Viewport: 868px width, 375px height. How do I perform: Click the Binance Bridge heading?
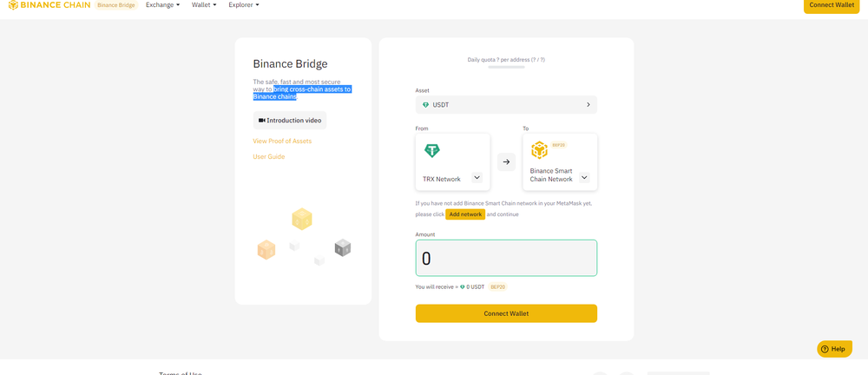click(290, 63)
